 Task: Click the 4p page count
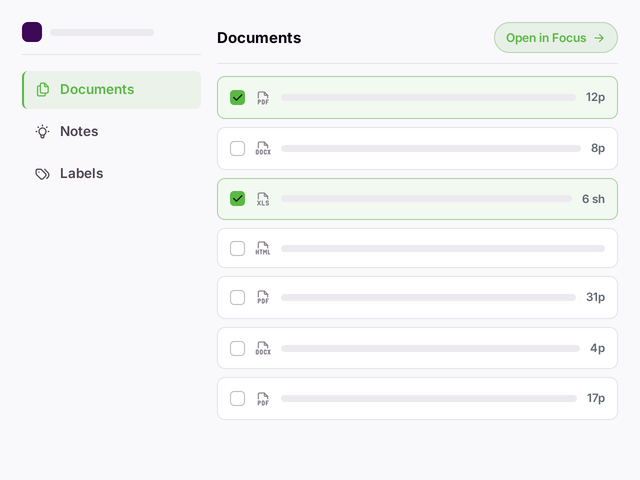(x=598, y=348)
